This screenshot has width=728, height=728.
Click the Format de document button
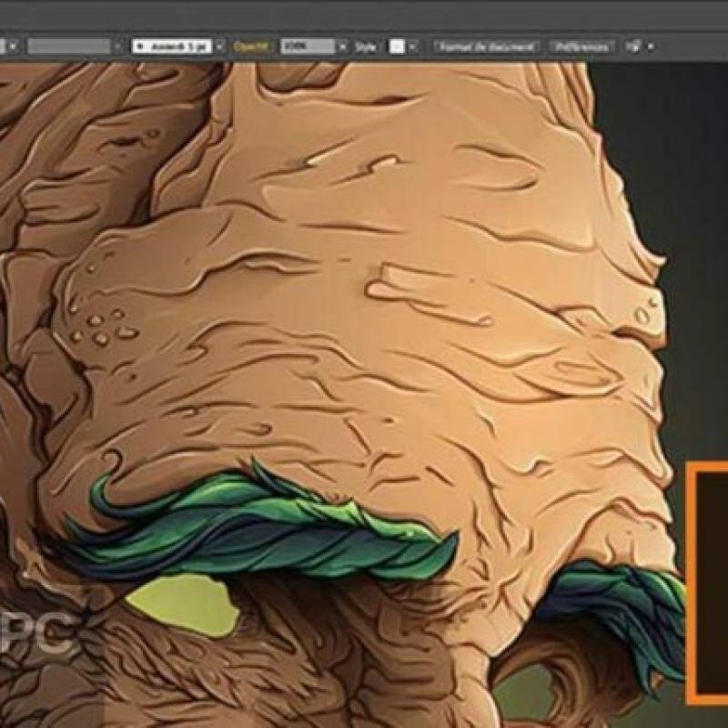(487, 46)
